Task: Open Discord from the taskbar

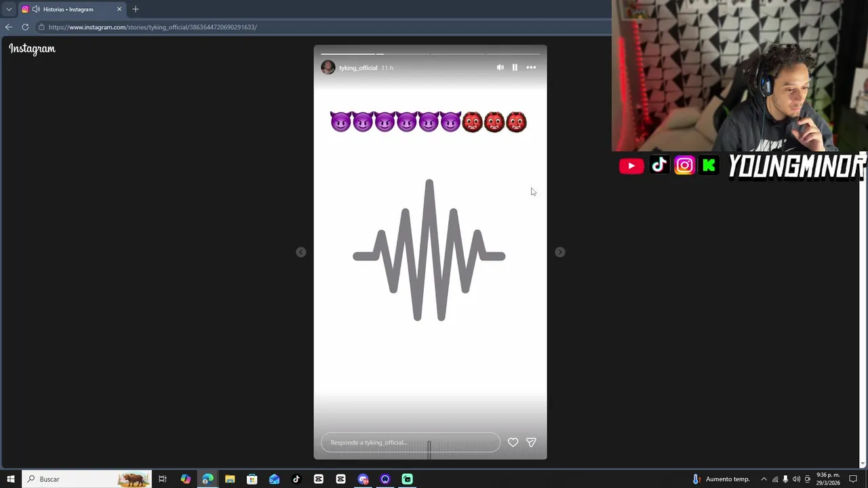Action: click(363, 479)
